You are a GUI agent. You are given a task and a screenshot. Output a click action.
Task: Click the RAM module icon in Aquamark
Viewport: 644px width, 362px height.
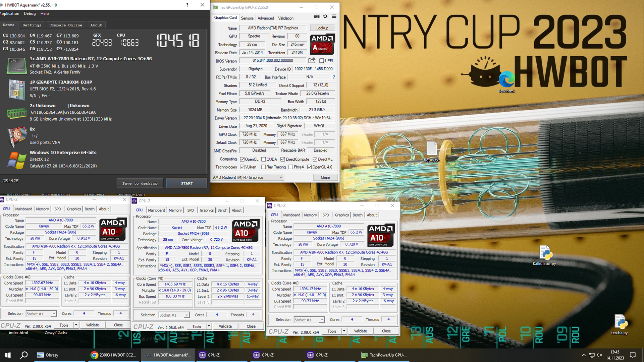(x=17, y=114)
